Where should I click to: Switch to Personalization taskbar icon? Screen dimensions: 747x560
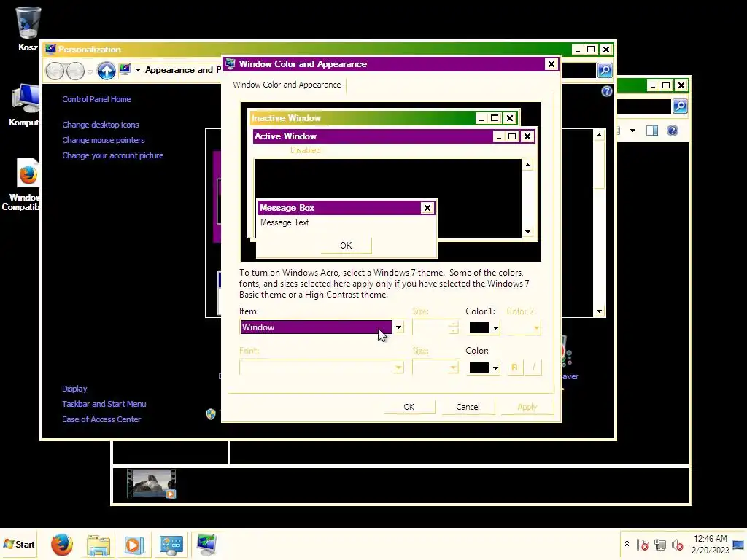pos(207,544)
